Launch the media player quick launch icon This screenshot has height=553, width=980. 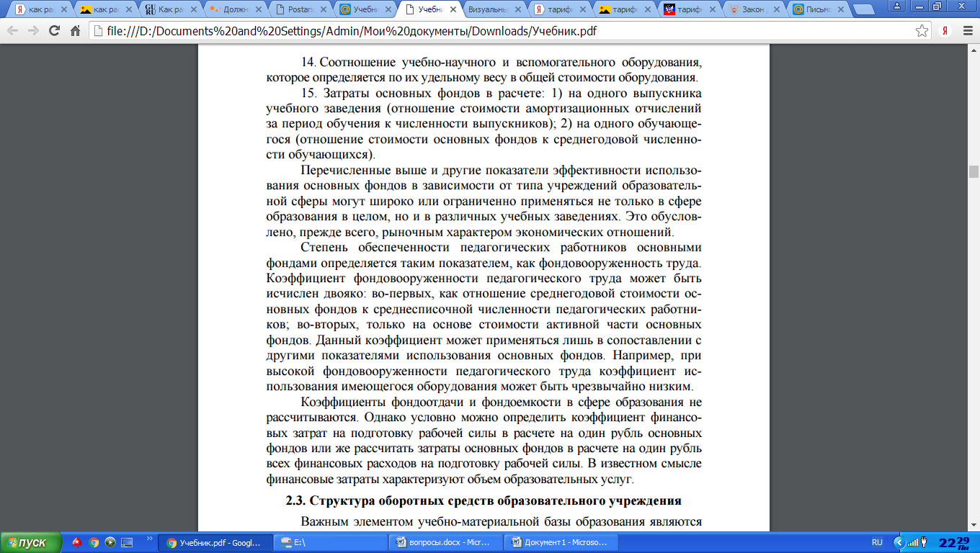pyautogui.click(x=110, y=542)
